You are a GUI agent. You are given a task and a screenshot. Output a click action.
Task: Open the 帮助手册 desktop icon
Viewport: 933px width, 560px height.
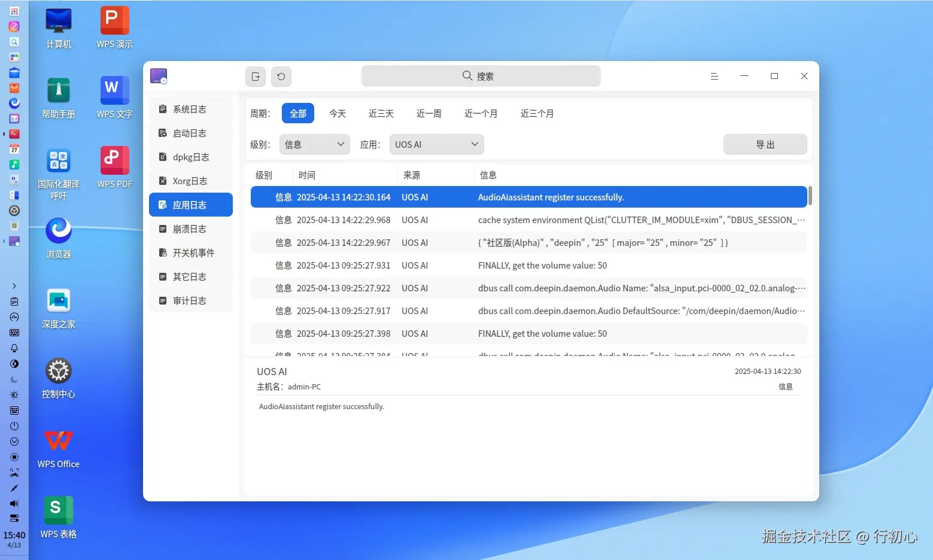click(x=59, y=99)
